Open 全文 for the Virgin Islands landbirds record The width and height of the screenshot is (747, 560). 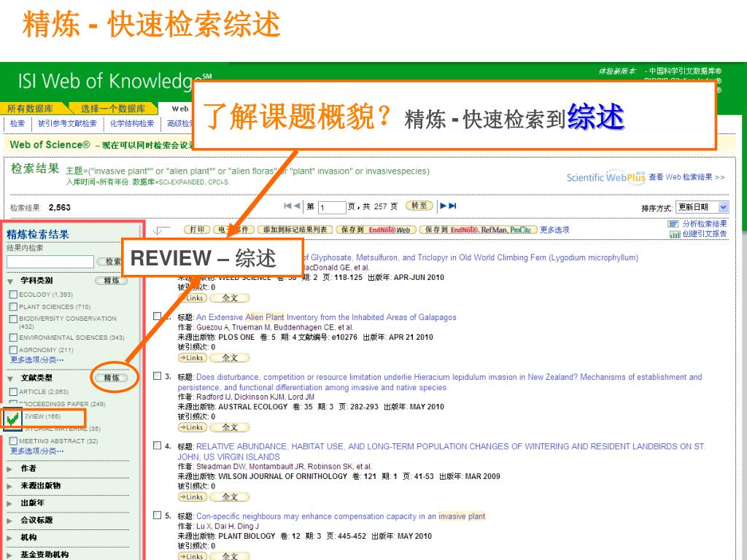pyautogui.click(x=230, y=497)
